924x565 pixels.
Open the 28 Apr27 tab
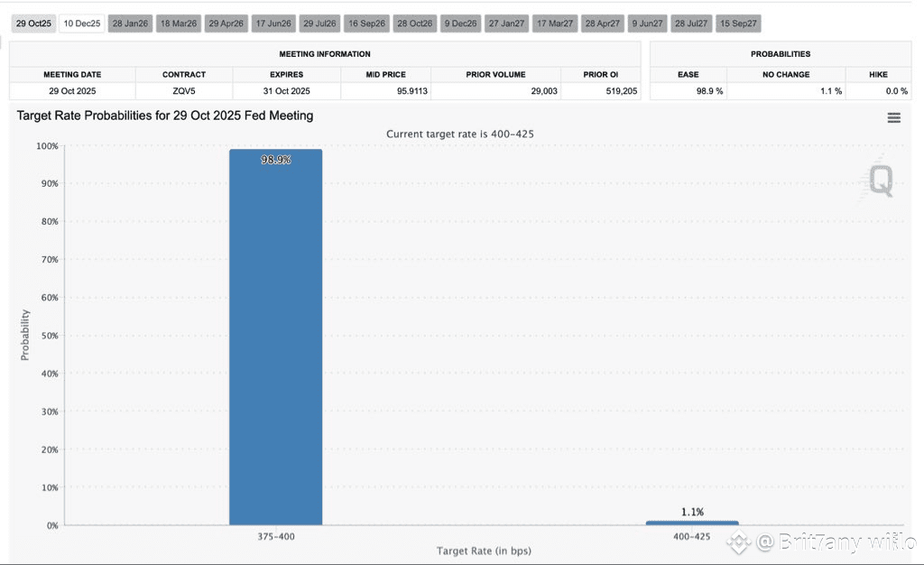(603, 23)
